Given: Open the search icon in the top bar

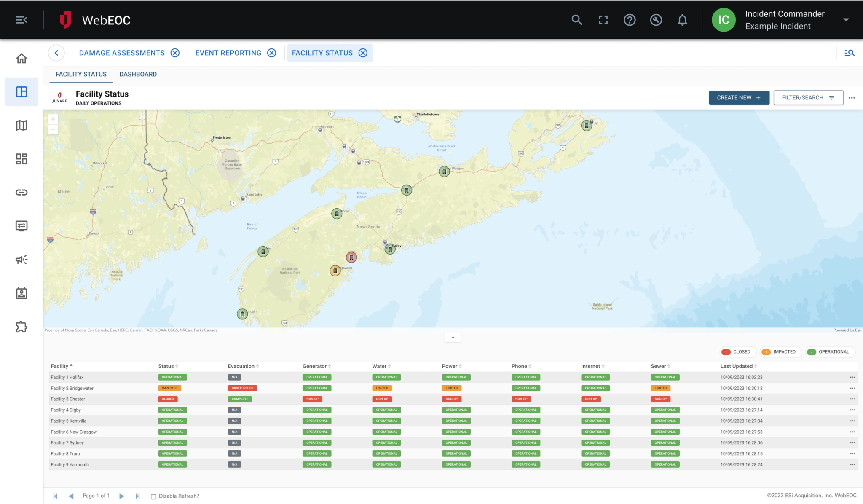Looking at the screenshot, I should pos(576,19).
